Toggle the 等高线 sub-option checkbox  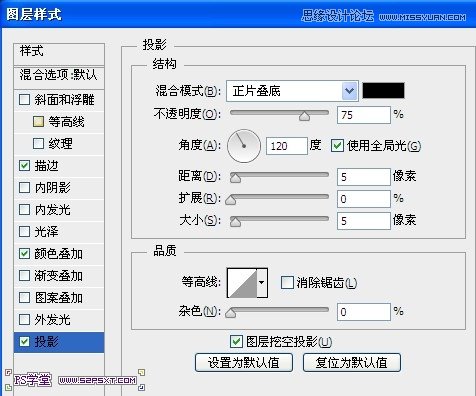tap(38, 122)
